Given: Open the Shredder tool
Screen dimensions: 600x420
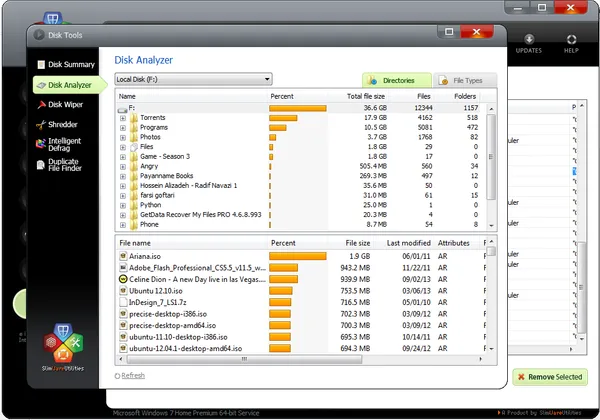Looking at the screenshot, I should point(57,124).
